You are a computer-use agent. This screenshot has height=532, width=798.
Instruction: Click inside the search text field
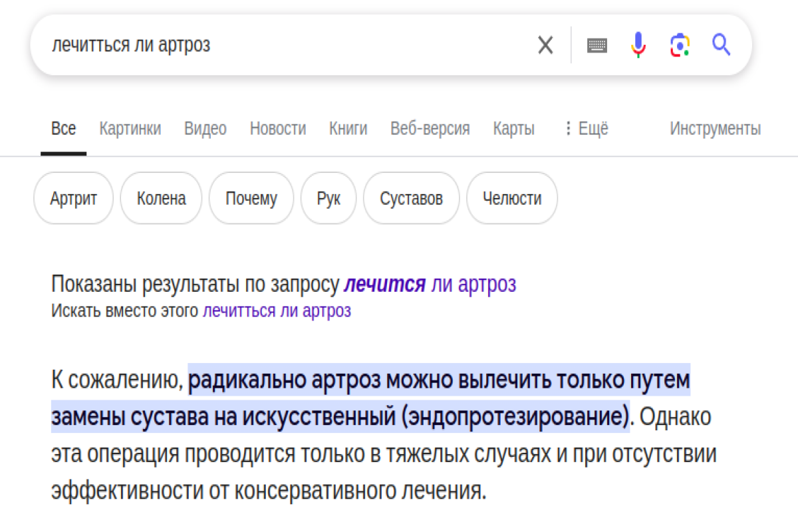[x=286, y=45]
